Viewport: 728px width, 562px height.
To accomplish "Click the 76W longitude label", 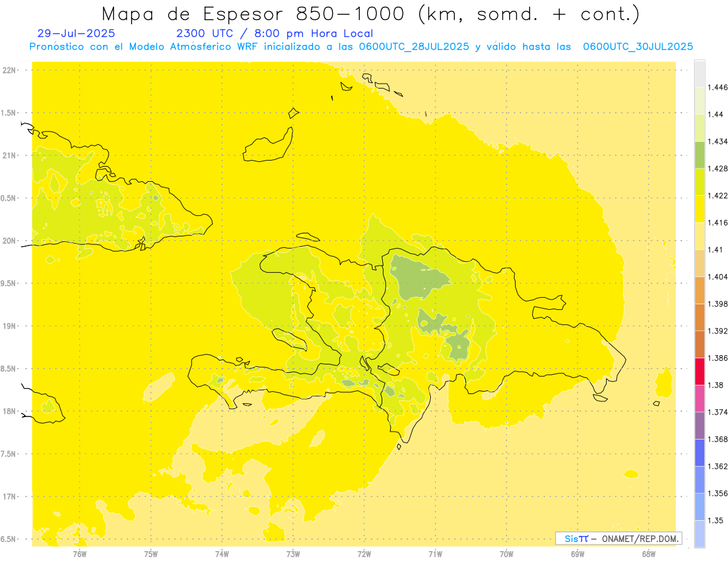I will click(79, 554).
